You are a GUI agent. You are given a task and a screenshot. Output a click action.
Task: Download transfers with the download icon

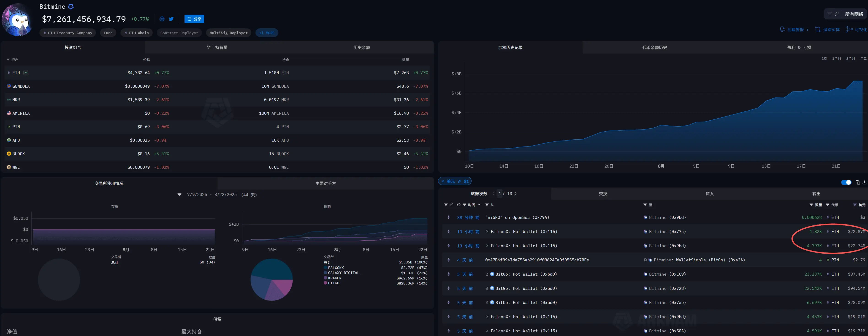pyautogui.click(x=864, y=182)
